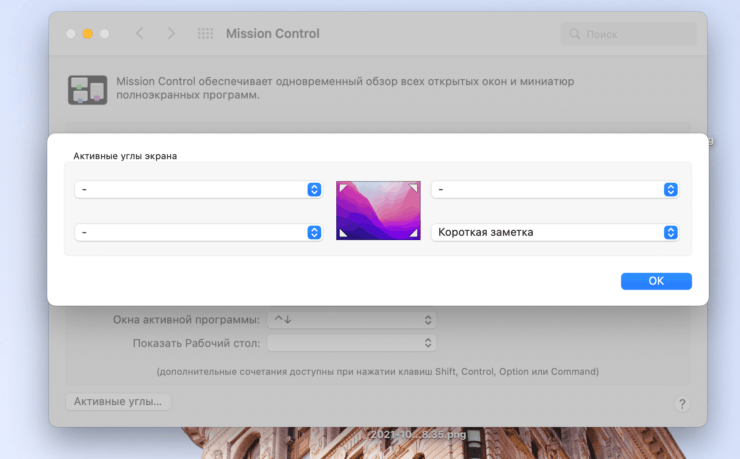
Task: Open bottom-left hot corner dropdown
Action: point(198,233)
